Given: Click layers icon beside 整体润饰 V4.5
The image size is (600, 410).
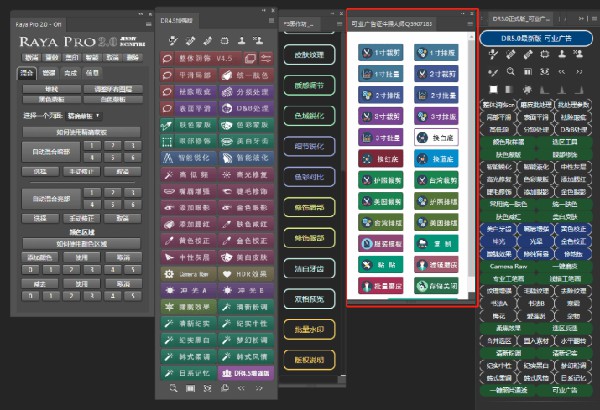Looking at the screenshot, I should (x=250, y=58).
